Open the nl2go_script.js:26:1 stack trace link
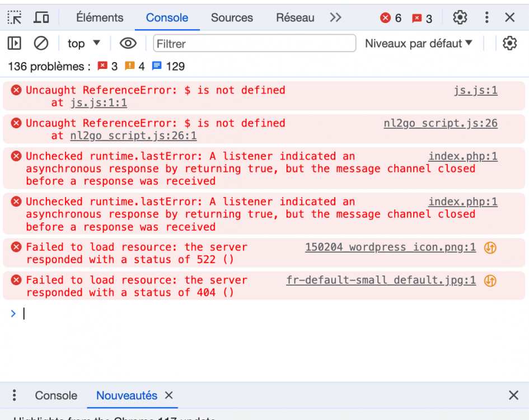The height and width of the screenshot is (420, 529). tap(133, 136)
